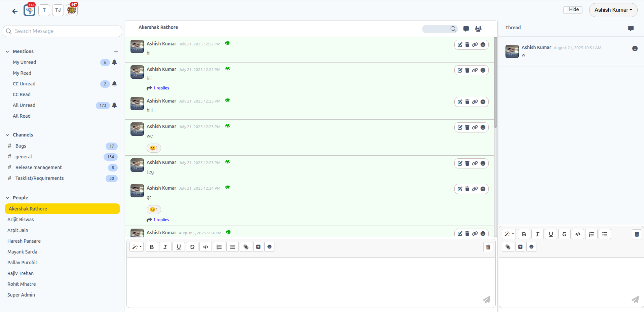Collapse the People section
The width and height of the screenshot is (644, 312).
[7, 198]
